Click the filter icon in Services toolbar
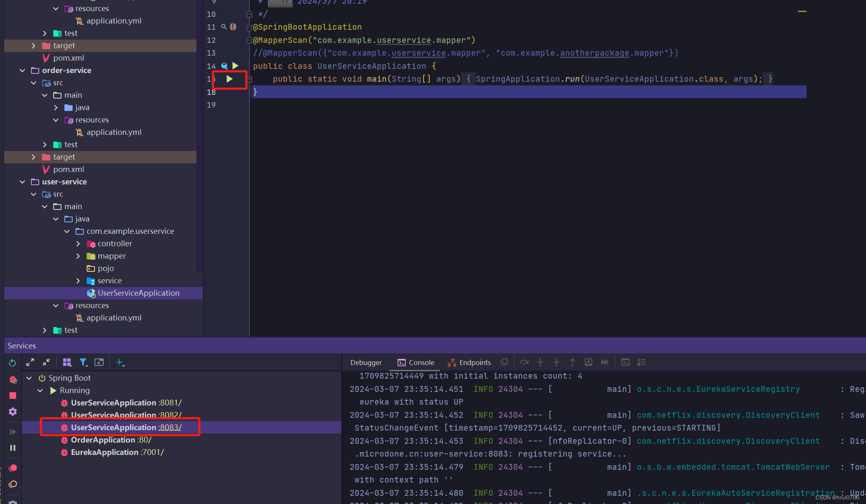The width and height of the screenshot is (866, 504). click(x=83, y=362)
